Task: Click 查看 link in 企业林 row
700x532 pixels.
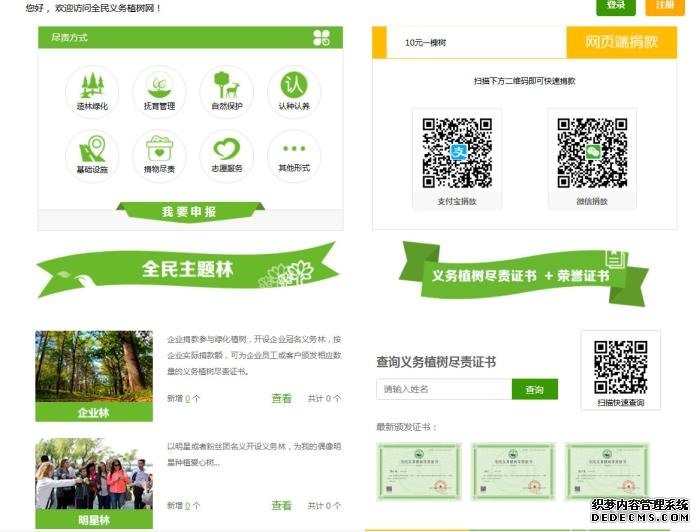Action: pos(282,398)
